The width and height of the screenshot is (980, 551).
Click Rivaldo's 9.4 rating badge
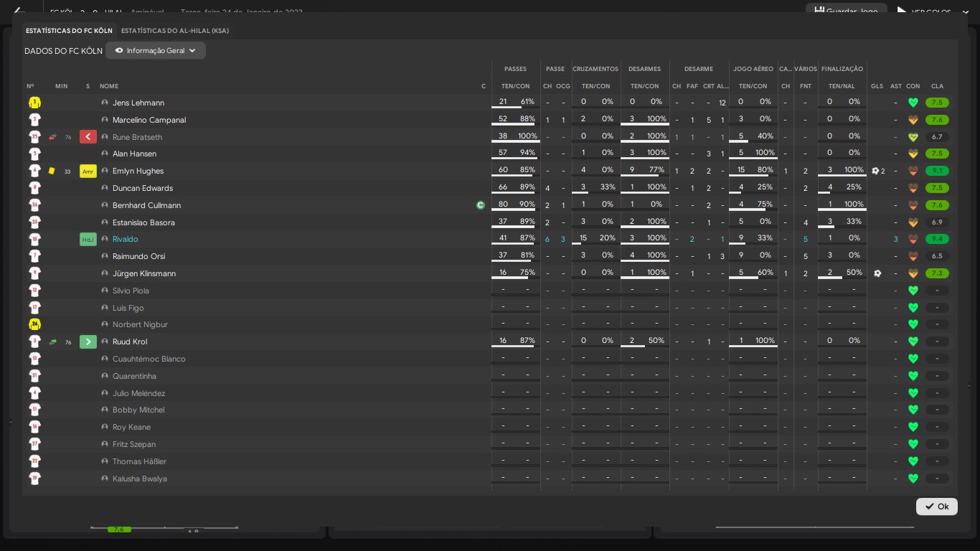click(937, 240)
